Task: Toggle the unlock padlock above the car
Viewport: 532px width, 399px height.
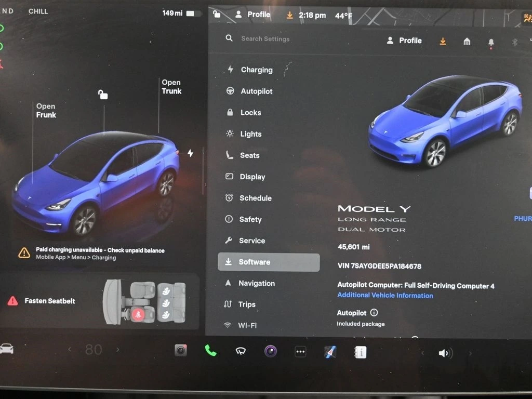Action: pos(103,95)
